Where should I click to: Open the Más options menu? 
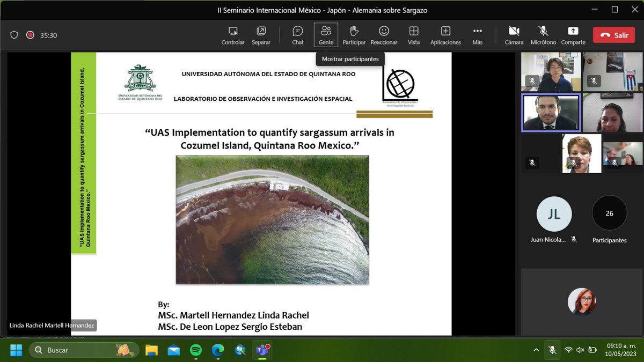click(477, 35)
